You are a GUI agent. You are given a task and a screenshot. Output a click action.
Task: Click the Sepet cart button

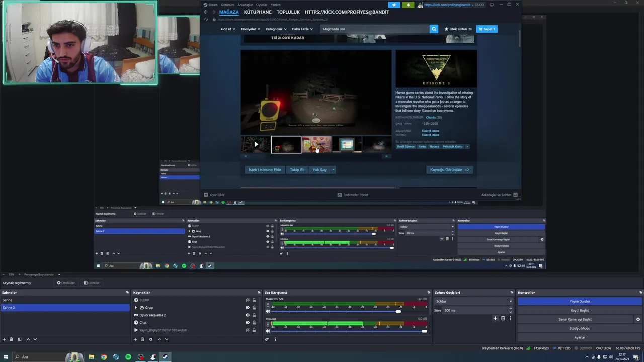[x=487, y=29]
